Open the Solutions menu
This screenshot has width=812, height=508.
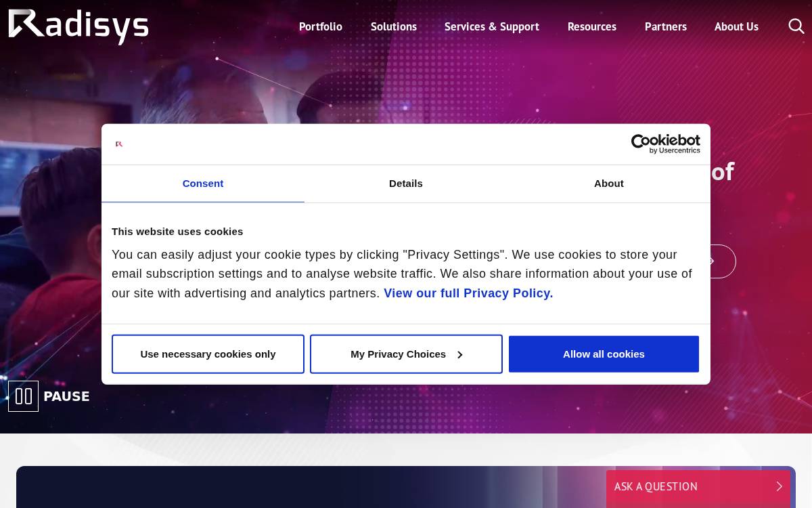394,26
